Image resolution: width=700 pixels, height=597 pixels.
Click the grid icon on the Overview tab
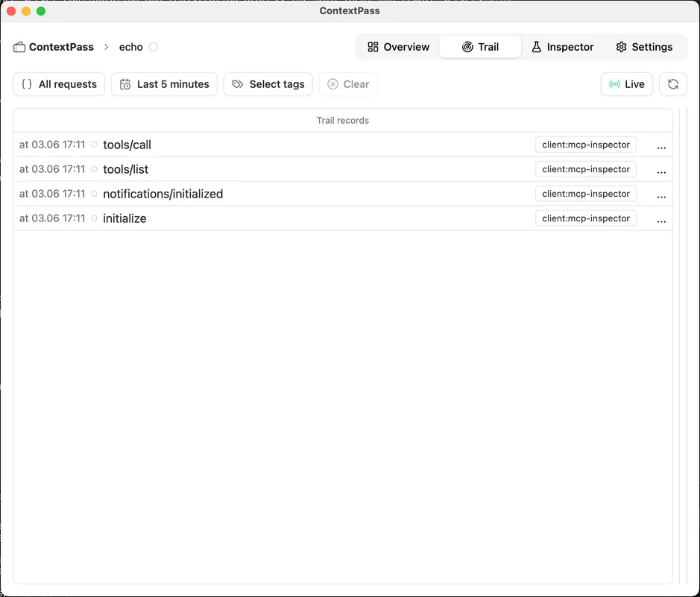click(373, 46)
